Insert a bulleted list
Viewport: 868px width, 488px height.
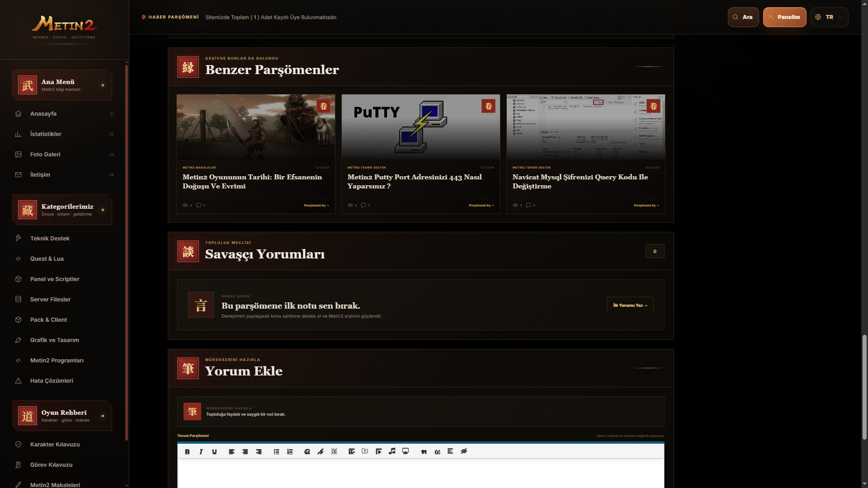[276, 451]
